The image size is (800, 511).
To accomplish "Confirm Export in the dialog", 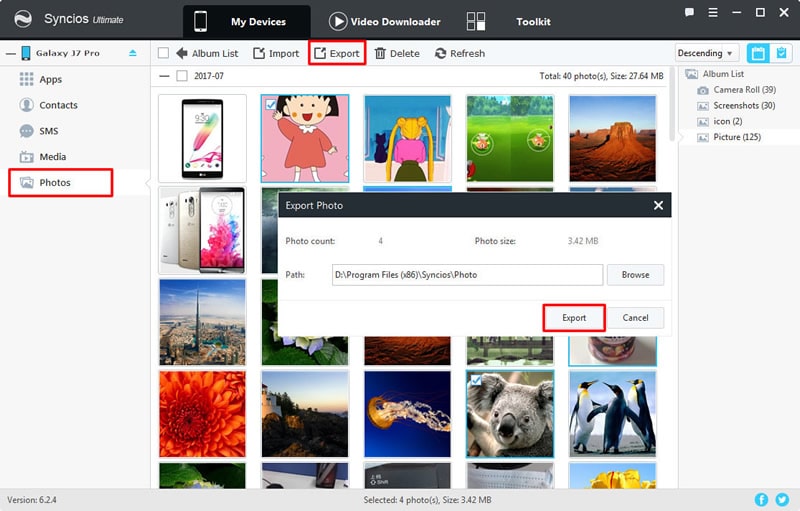I will (574, 318).
